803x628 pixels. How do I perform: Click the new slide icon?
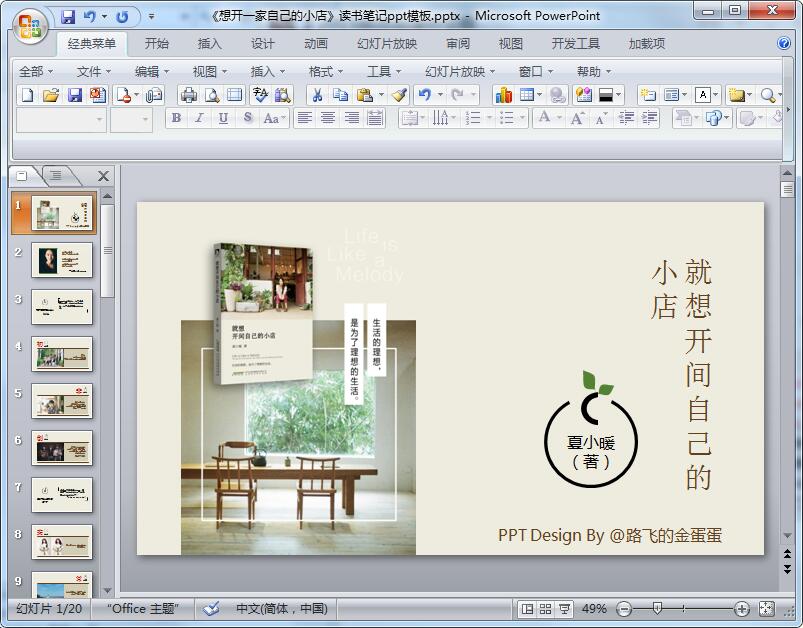[x=648, y=95]
